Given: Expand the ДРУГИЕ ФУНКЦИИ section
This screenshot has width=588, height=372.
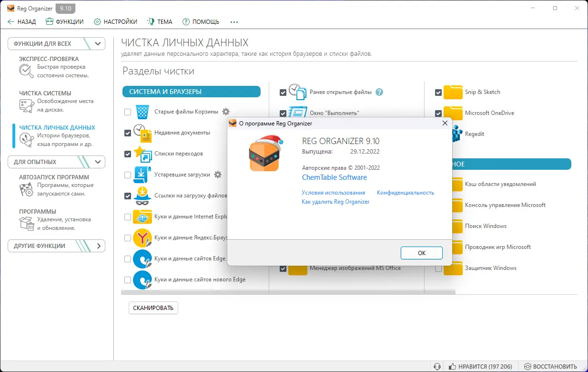Looking at the screenshot, I should 57,246.
